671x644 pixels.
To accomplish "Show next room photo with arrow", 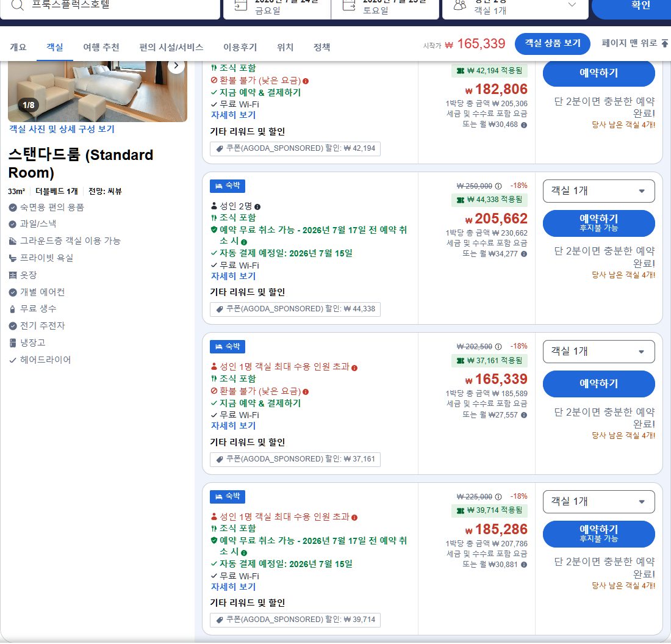I will (x=176, y=65).
